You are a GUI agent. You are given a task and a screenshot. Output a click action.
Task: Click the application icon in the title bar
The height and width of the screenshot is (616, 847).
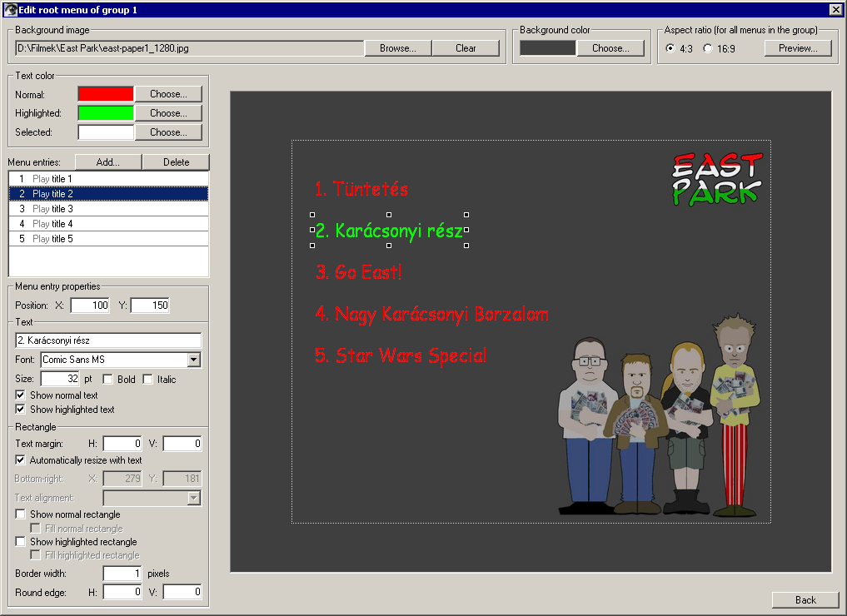(10, 9)
